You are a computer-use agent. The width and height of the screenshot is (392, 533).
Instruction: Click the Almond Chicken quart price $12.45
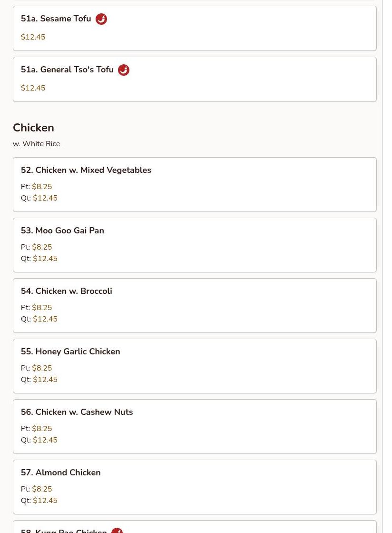click(45, 501)
